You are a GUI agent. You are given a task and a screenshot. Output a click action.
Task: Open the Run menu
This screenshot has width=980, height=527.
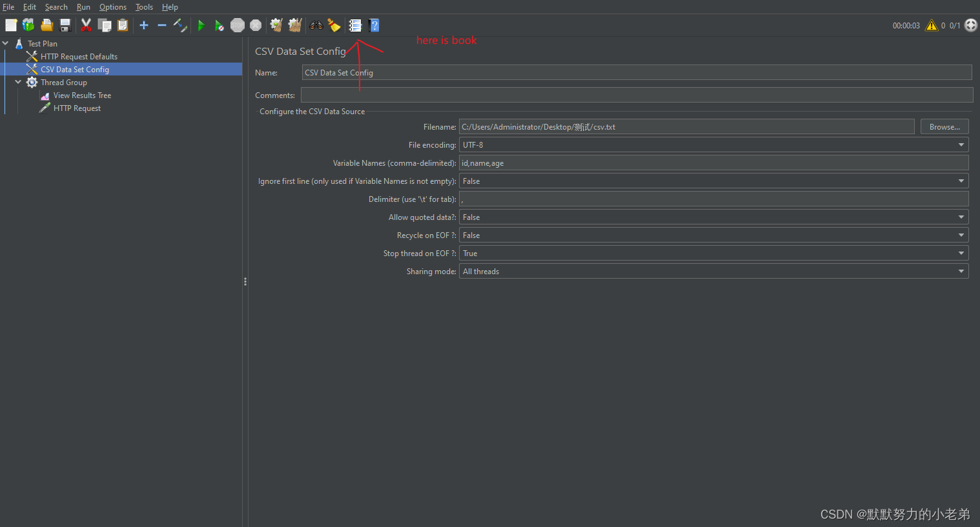[83, 7]
